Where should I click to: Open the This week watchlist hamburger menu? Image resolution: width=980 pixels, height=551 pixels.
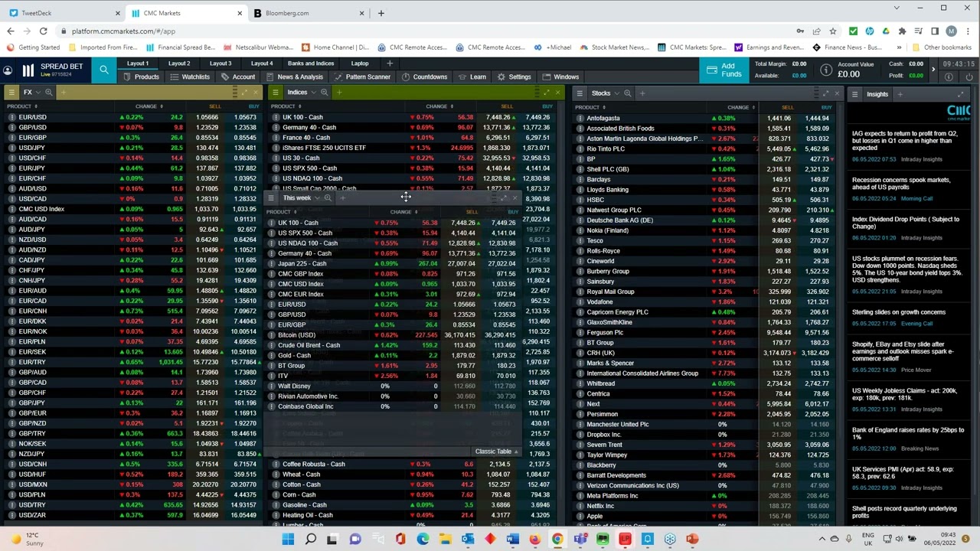(270, 198)
